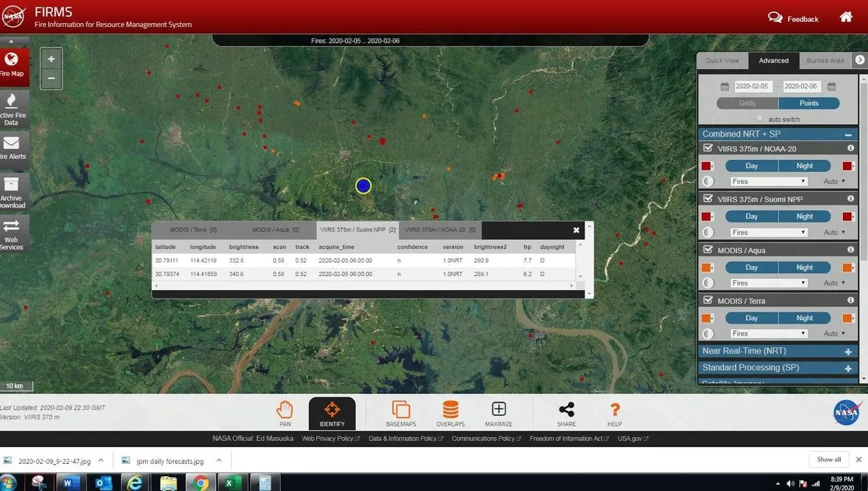
Task: Show info for MODIS / Terra layer
Action: (850, 300)
